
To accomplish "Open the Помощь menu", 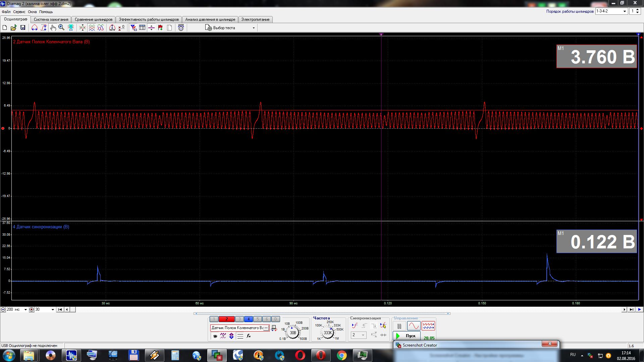I will [46, 12].
